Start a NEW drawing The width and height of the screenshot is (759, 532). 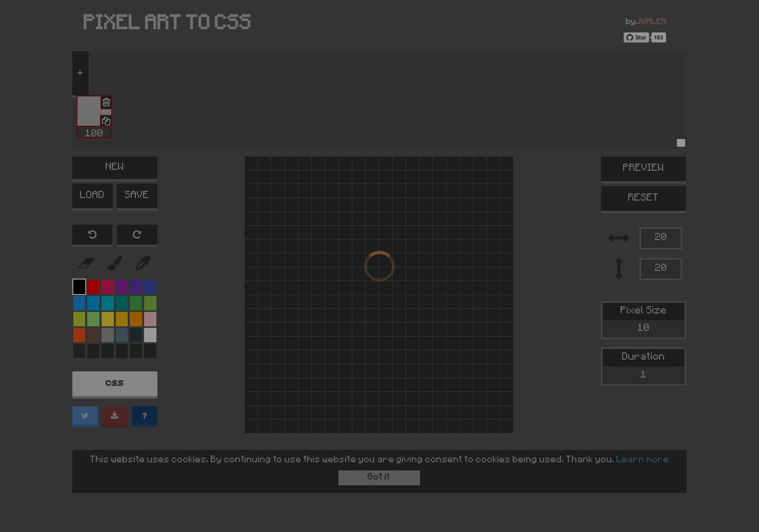tap(114, 168)
